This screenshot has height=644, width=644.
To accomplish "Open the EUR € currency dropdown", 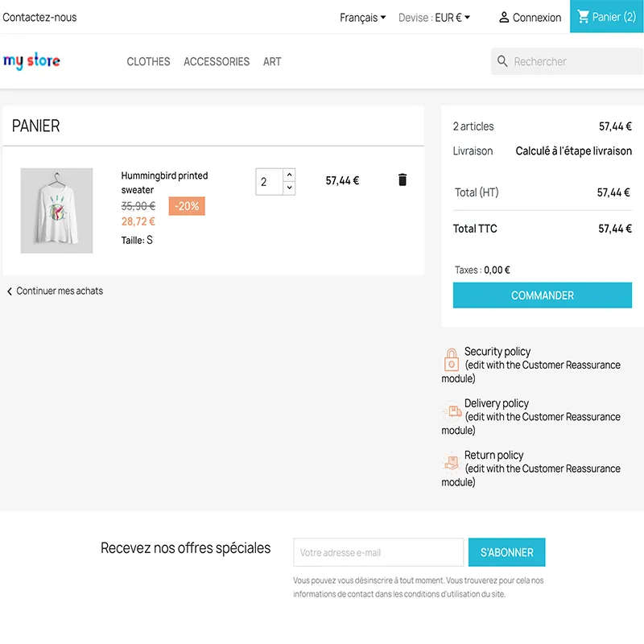I will coord(452,18).
